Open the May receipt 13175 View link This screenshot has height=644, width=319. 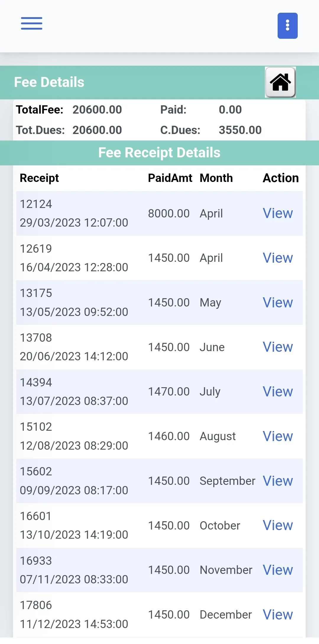(x=278, y=303)
